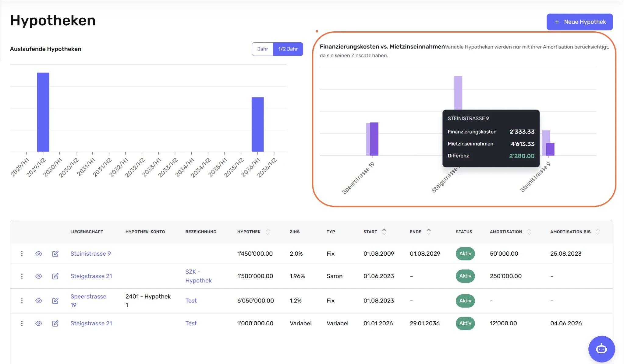View the Variabel mortgage via eye icon

(x=38, y=323)
